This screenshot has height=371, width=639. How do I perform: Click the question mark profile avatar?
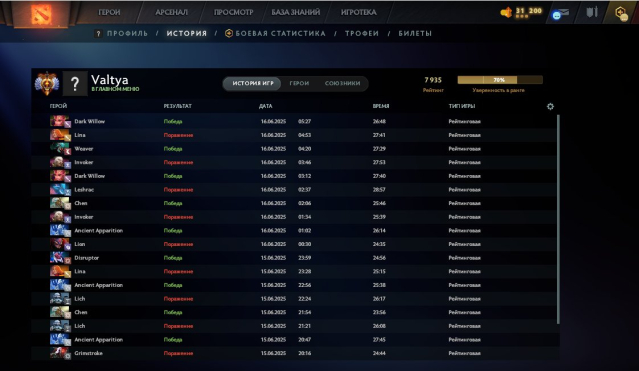pyautogui.click(x=75, y=84)
